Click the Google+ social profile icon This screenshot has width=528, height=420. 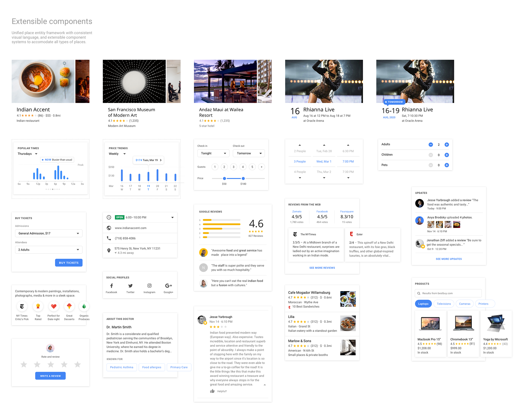click(x=168, y=286)
